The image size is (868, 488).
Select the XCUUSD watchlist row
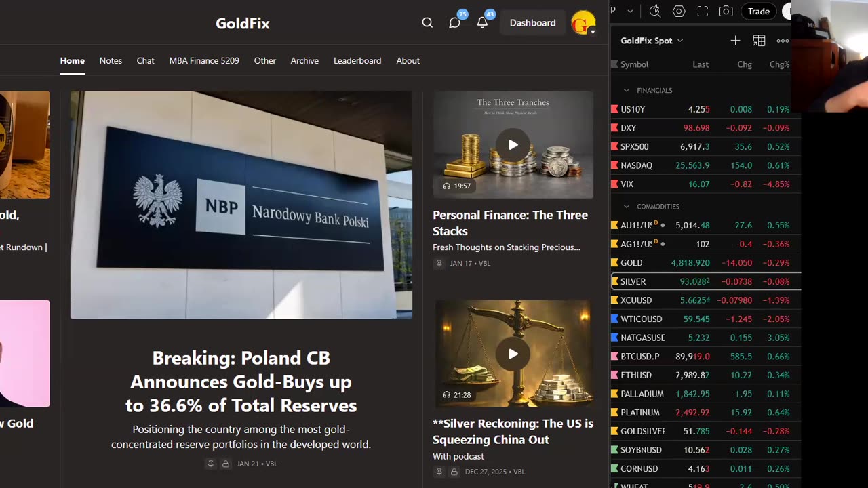pyautogui.click(x=705, y=300)
